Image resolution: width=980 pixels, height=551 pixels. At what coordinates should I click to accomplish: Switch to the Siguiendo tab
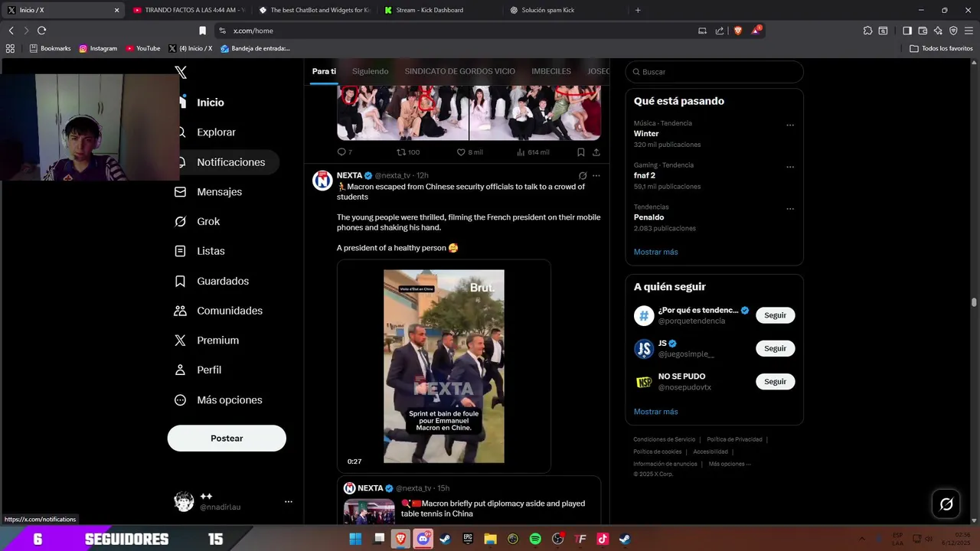pos(371,71)
